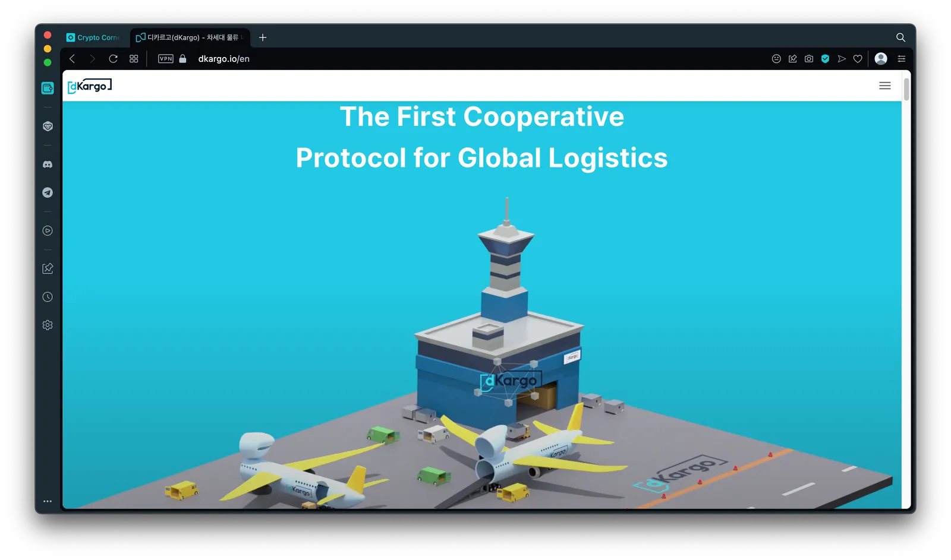
Task: Go back to the previous page
Action: pyautogui.click(x=73, y=59)
